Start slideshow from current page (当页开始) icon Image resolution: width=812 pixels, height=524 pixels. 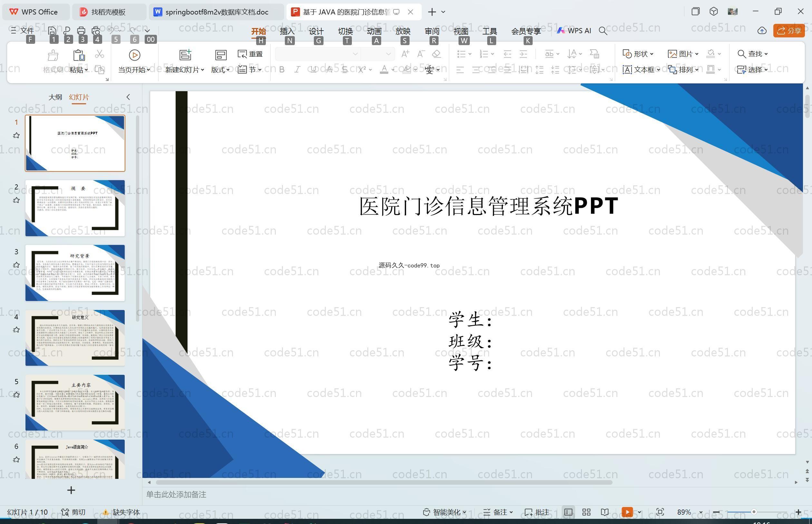pyautogui.click(x=134, y=55)
